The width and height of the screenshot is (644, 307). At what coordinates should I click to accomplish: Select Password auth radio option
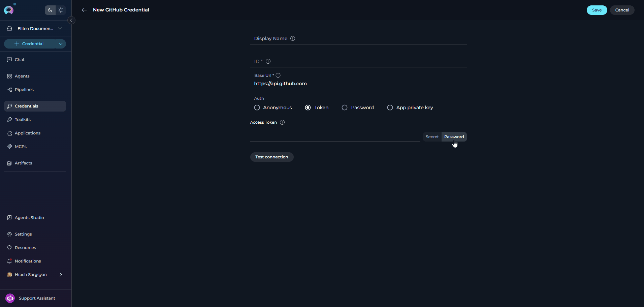click(x=358, y=108)
